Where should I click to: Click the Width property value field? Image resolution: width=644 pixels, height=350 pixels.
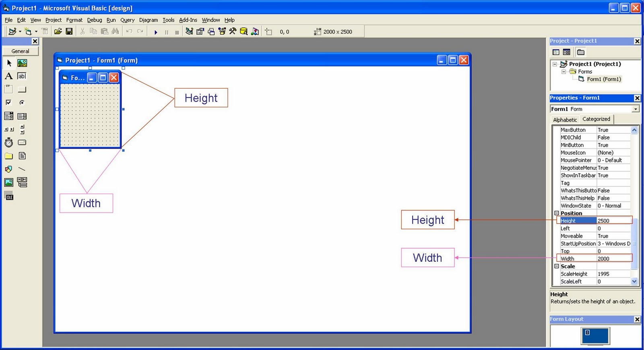613,259
